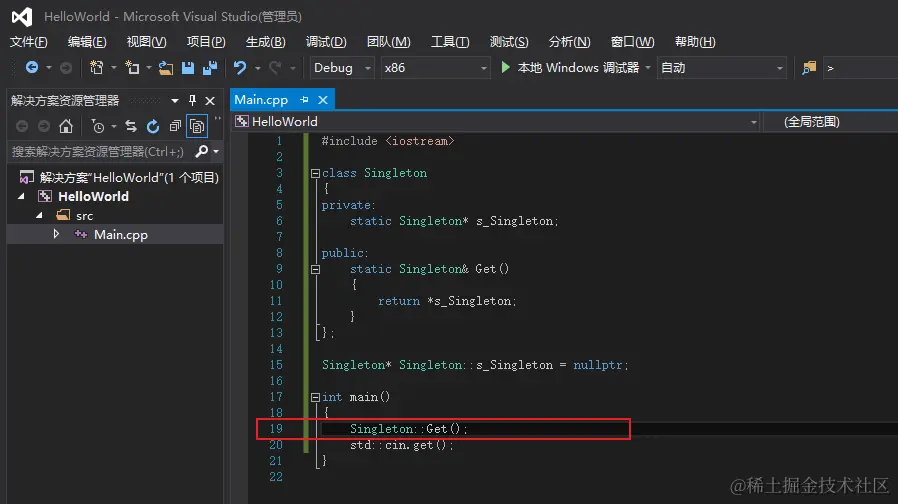The height and width of the screenshot is (504, 898).
Task: Click the Find in Files toolbar icon
Action: (x=809, y=68)
